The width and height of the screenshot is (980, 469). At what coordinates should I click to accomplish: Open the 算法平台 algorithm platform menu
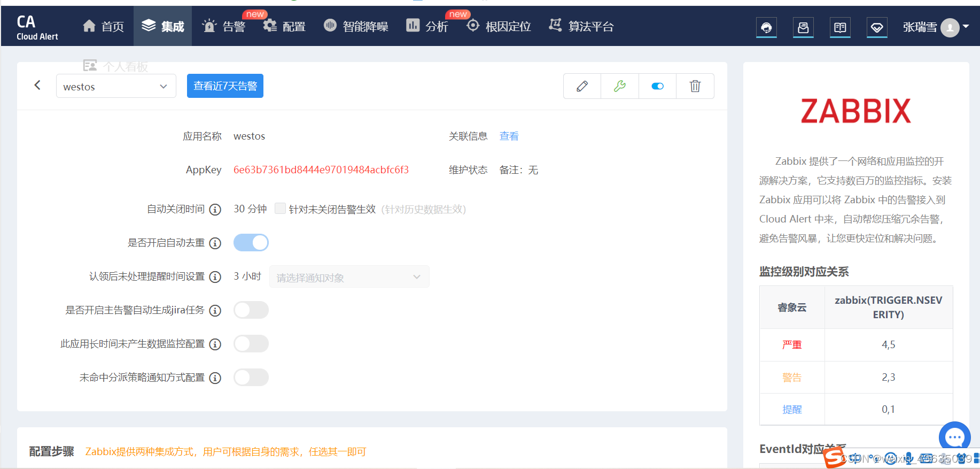pyautogui.click(x=581, y=26)
